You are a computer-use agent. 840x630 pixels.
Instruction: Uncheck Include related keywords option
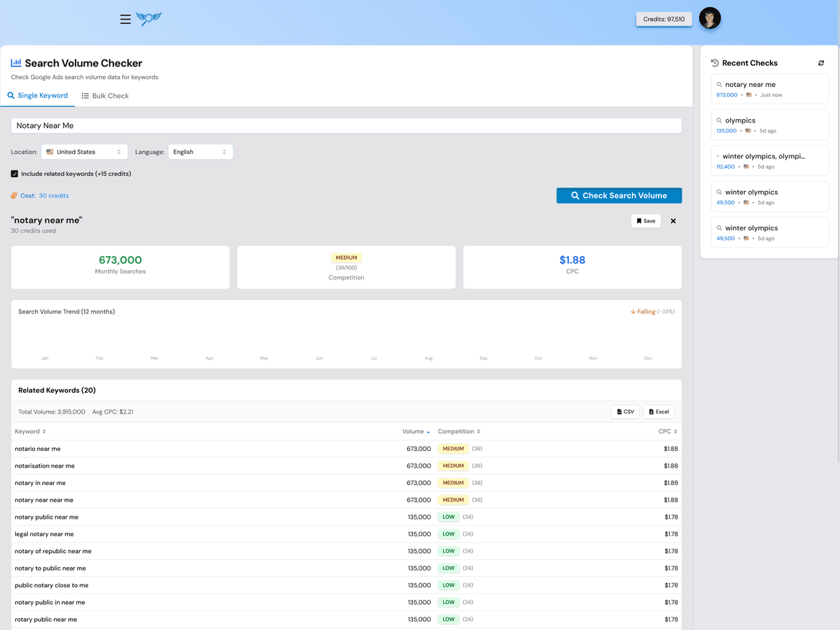[x=15, y=174]
